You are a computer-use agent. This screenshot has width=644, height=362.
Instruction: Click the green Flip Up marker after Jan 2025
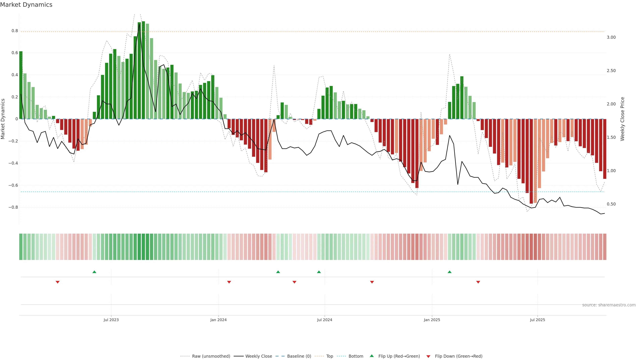449,272
